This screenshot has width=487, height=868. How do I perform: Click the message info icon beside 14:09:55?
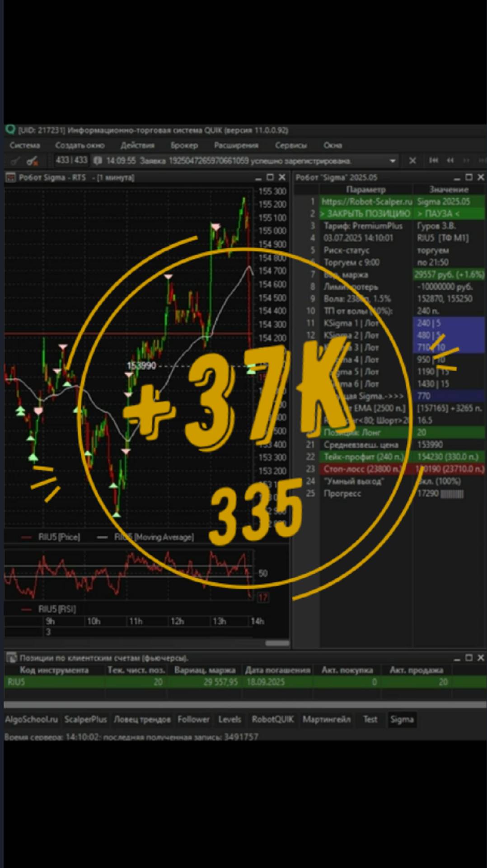pos(98,160)
